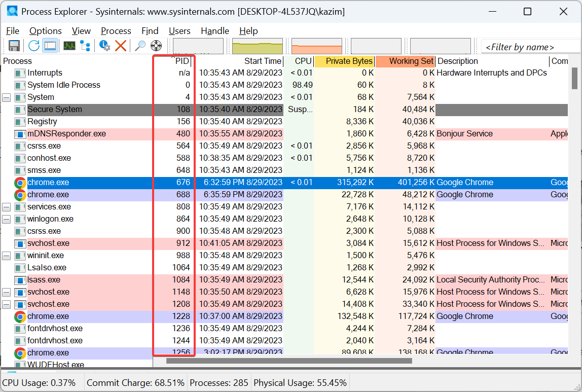Click the Registry process icon
Viewport: 582px width, 392px height.
(20, 122)
